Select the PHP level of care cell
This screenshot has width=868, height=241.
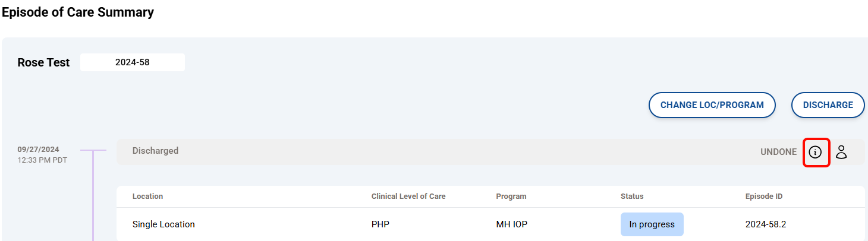(x=380, y=224)
